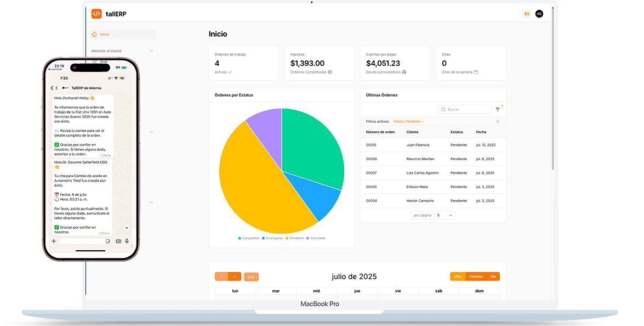Tap the back arrow in phone chat header
The height and width of the screenshot is (326, 644).
click(x=52, y=88)
